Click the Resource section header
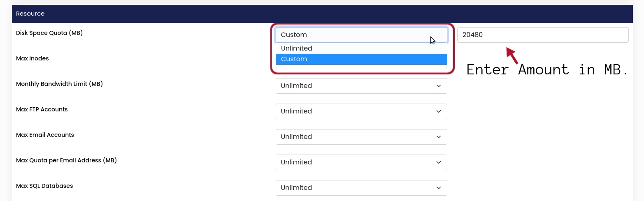 [x=322, y=14]
